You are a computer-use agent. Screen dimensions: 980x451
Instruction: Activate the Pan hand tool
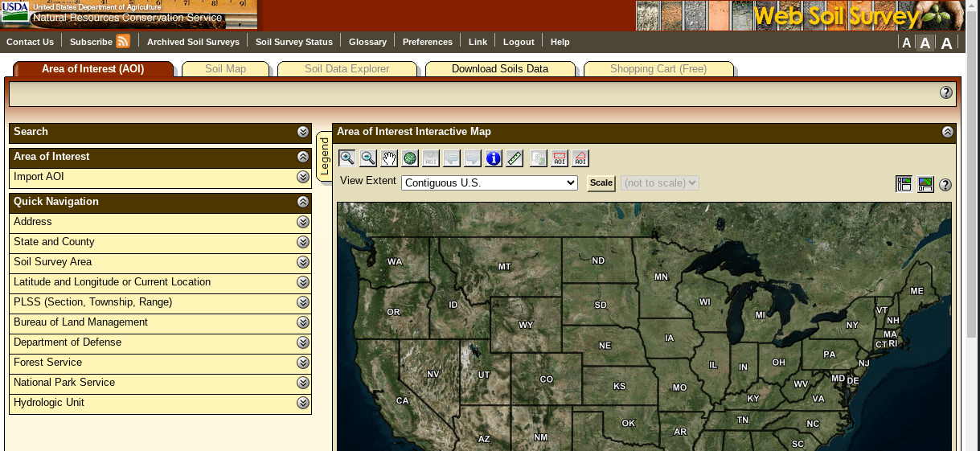pyautogui.click(x=389, y=158)
